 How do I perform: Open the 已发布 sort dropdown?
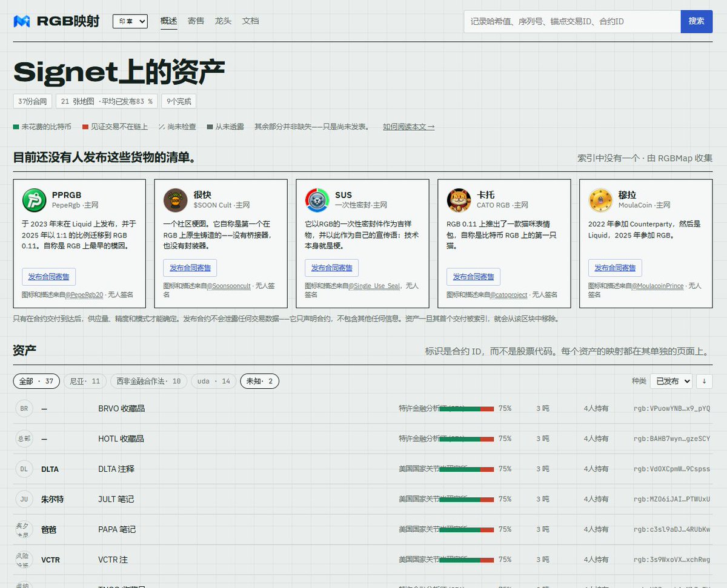tap(671, 381)
